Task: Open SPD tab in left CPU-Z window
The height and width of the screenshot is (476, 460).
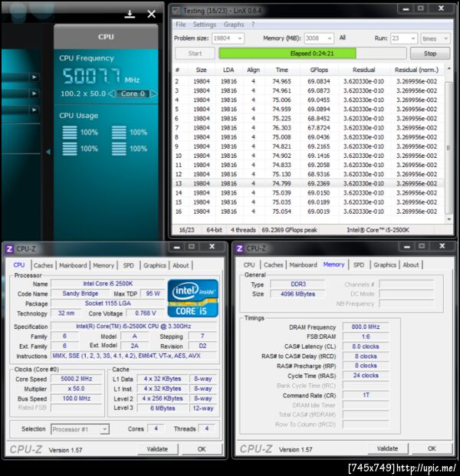Action: click(x=129, y=266)
